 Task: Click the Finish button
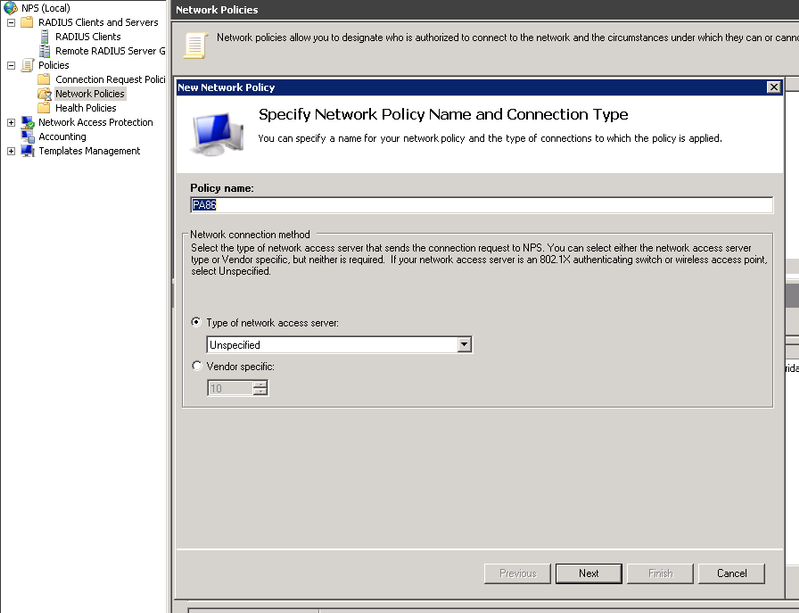pos(660,573)
